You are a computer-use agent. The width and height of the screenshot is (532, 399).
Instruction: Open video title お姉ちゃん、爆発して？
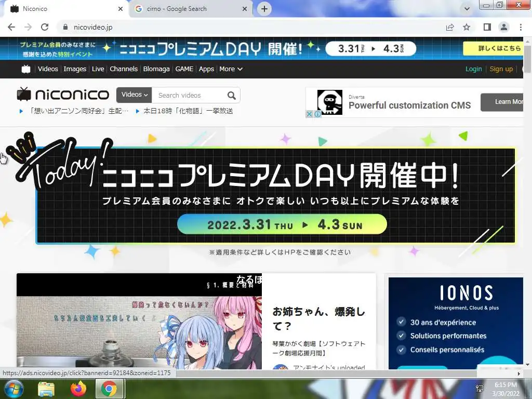click(318, 318)
